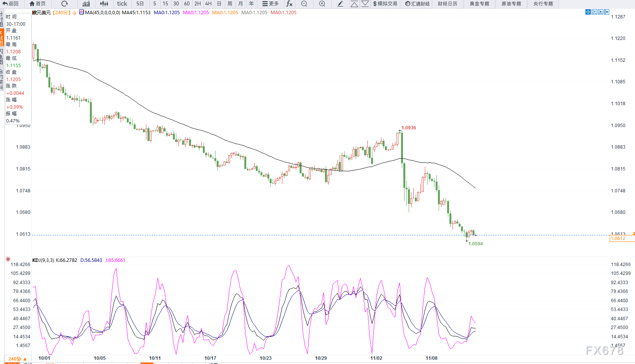Open the 模拟交易 demo trading button
The image size is (635, 364).
pos(385,4)
